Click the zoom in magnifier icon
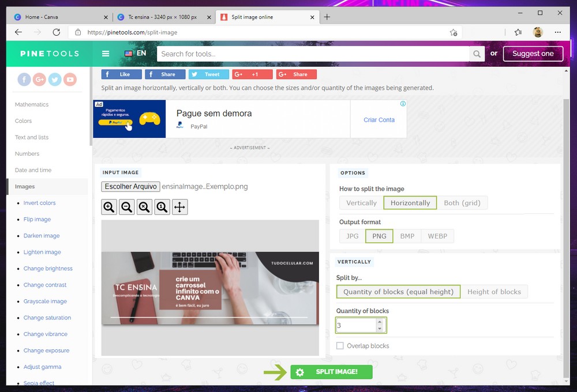 coord(109,207)
